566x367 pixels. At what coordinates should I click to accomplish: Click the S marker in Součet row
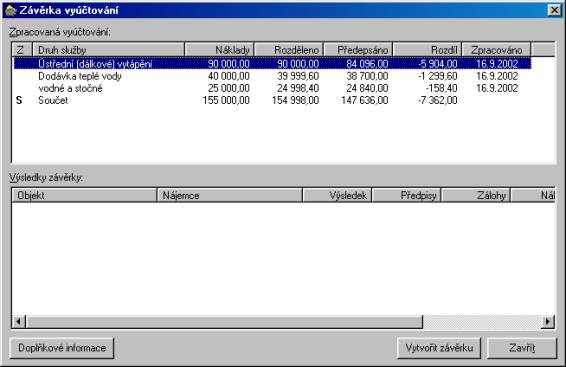pos(19,100)
